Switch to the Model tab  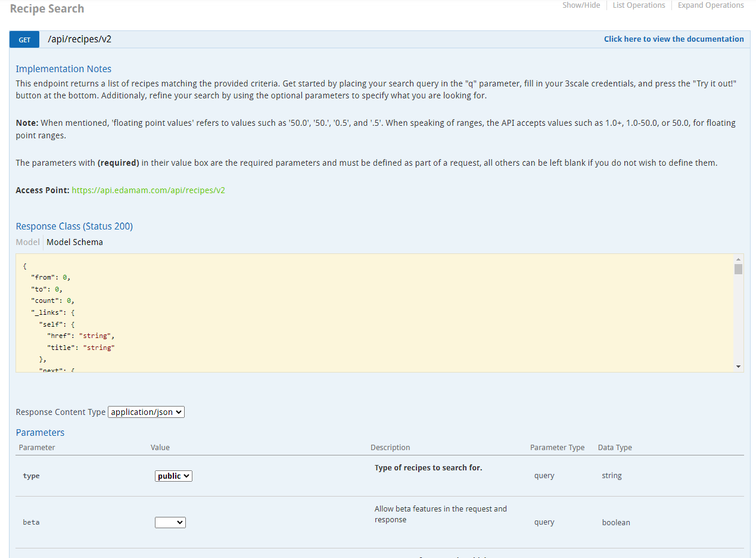tap(27, 242)
